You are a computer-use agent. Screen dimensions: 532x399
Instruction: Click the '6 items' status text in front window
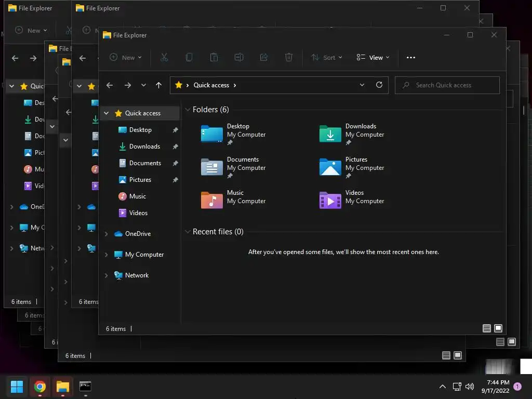(x=116, y=329)
